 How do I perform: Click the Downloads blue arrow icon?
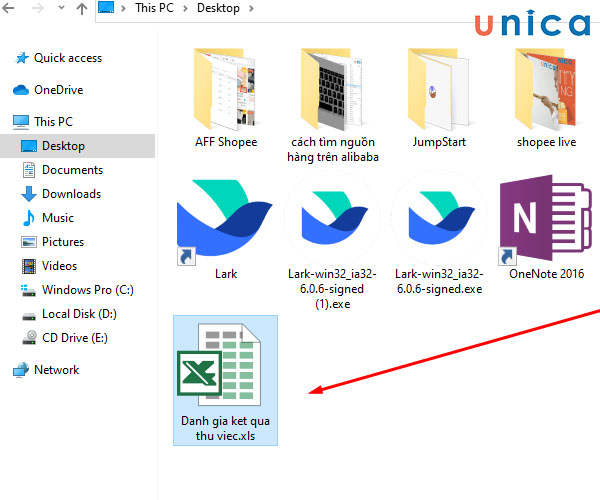coord(29,194)
